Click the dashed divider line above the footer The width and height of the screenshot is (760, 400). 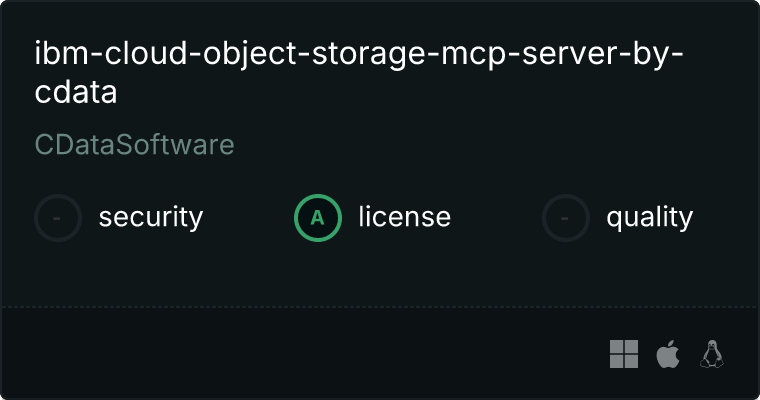(x=380, y=306)
